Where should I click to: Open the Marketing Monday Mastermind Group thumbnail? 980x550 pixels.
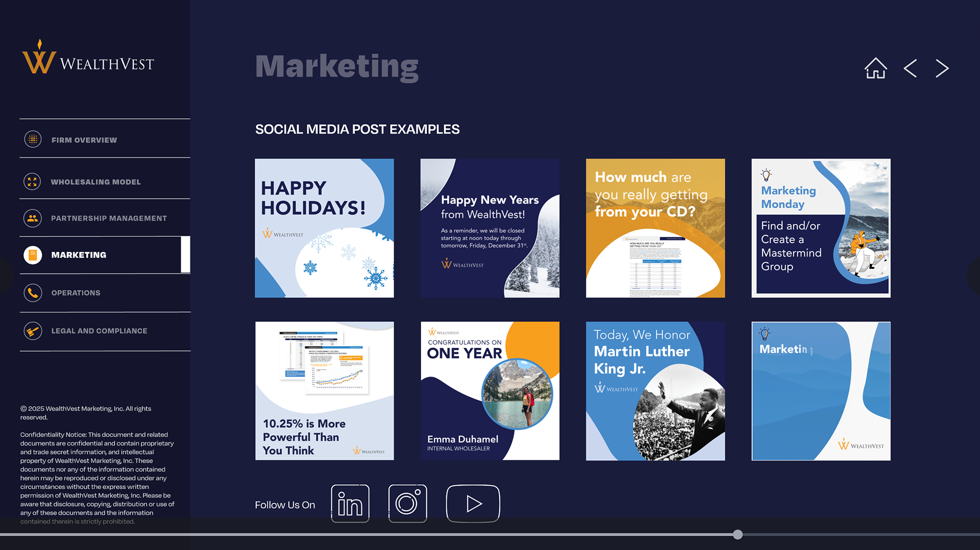pos(821,228)
